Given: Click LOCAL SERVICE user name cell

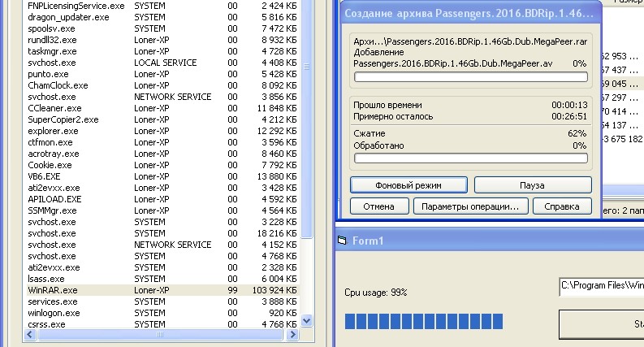Looking at the screenshot, I should (166, 63).
